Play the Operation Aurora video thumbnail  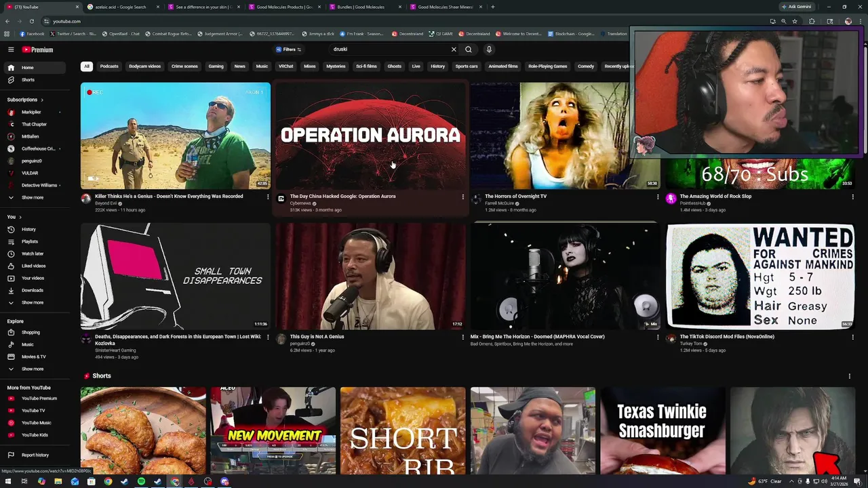point(370,136)
